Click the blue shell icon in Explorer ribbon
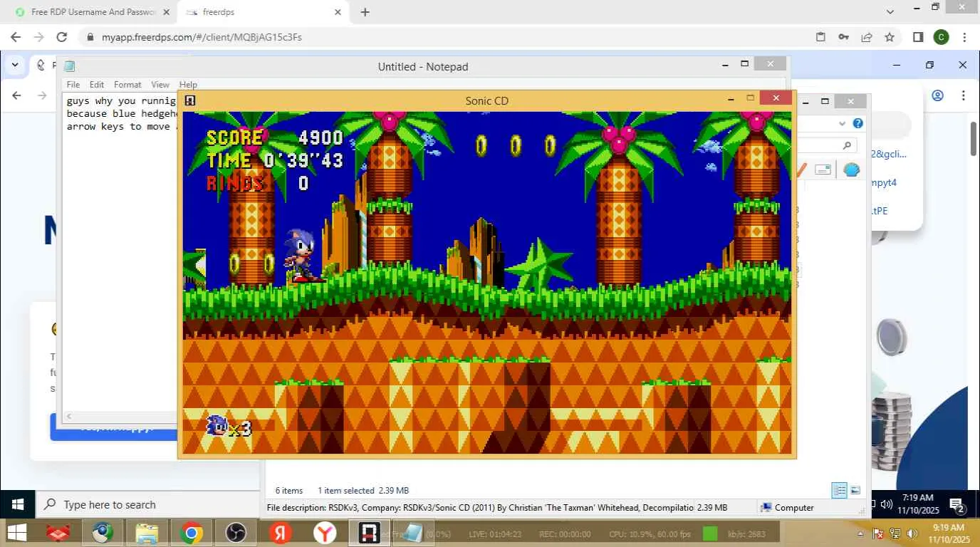 click(x=852, y=170)
